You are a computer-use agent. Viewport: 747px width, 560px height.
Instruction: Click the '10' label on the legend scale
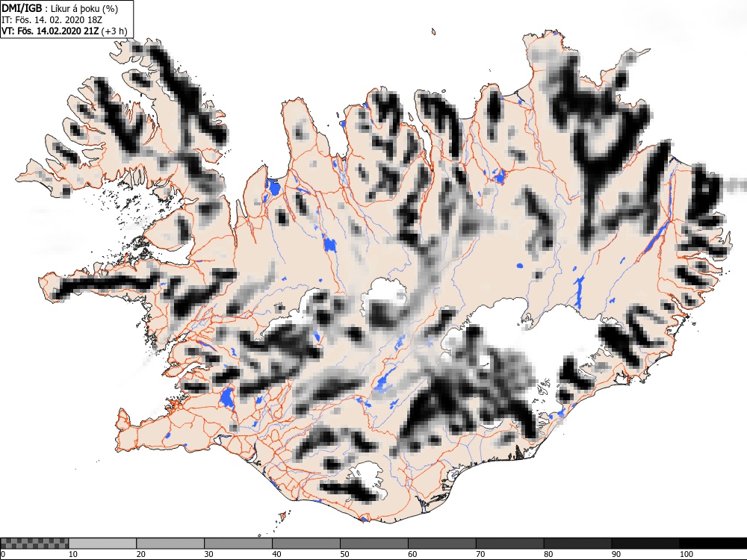point(73,554)
